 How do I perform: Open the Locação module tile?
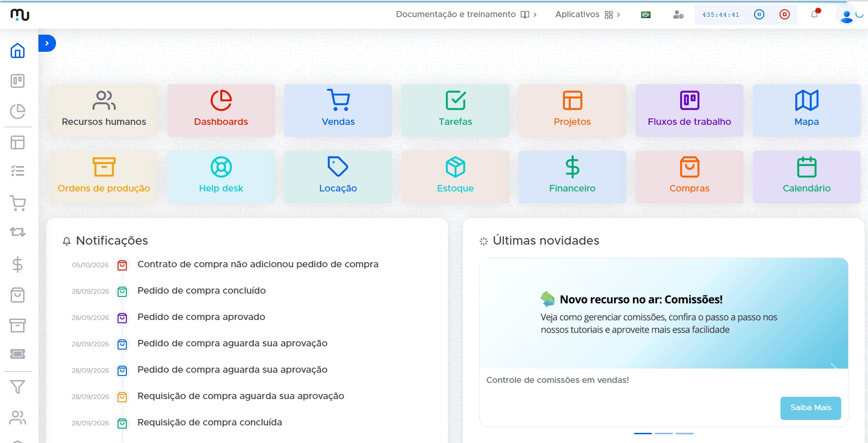point(338,177)
